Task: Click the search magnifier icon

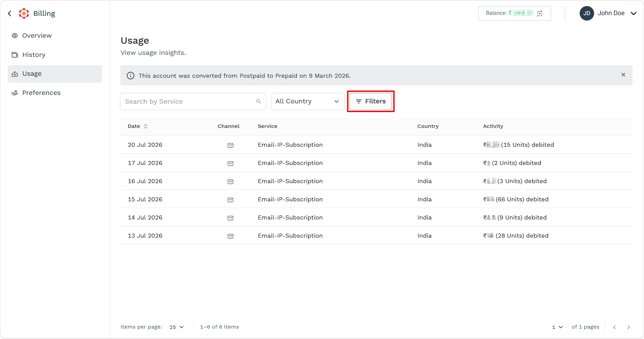Action: point(258,101)
